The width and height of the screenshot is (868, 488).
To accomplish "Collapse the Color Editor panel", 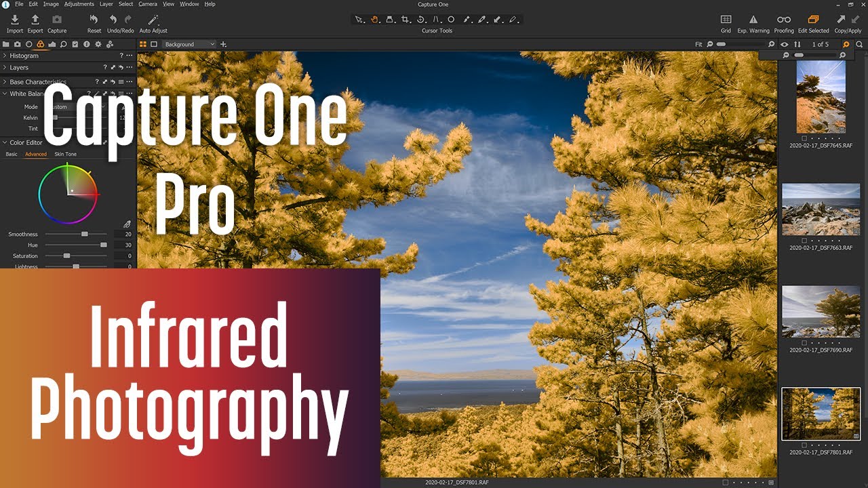I will (5, 142).
